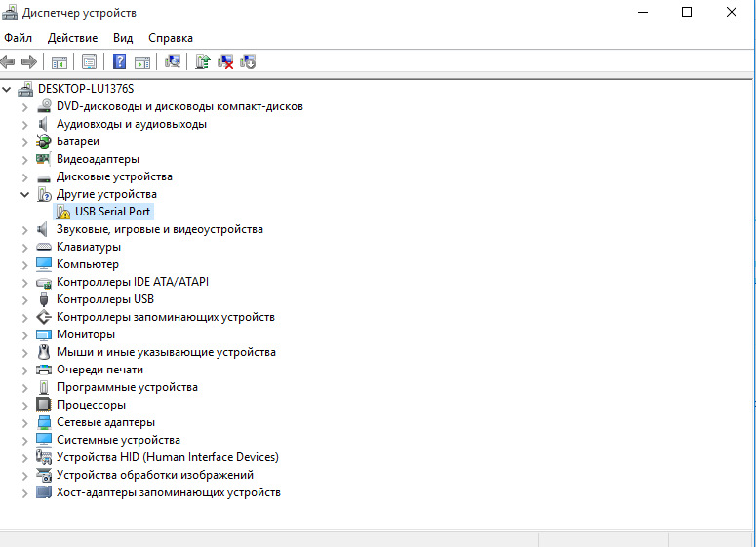
Task: Click the Клавиатуры keyboard icon
Action: [43, 247]
